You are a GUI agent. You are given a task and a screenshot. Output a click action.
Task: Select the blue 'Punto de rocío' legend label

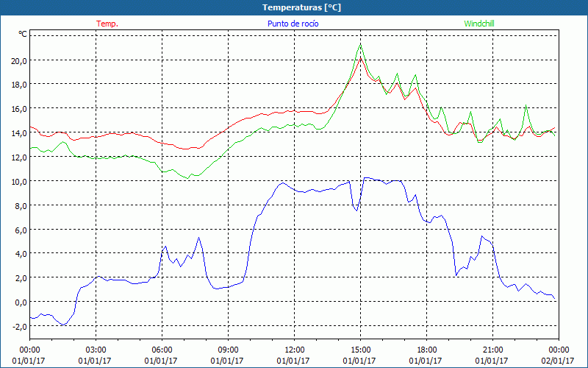pos(293,24)
